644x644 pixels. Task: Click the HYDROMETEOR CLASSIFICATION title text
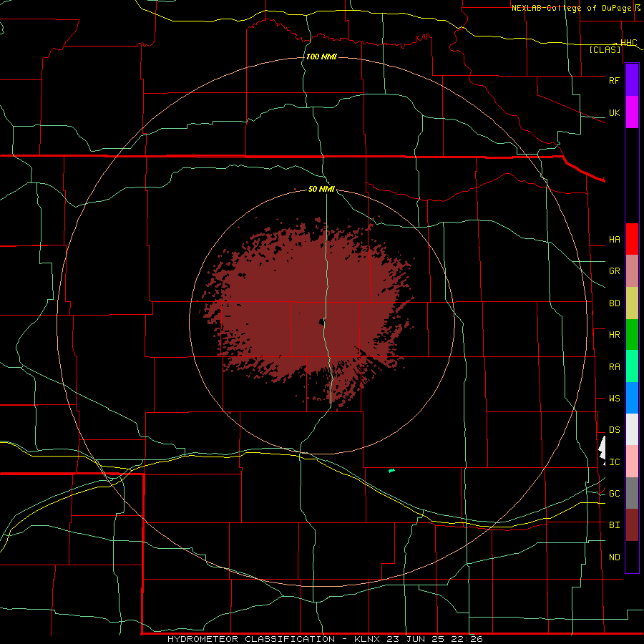click(251, 639)
